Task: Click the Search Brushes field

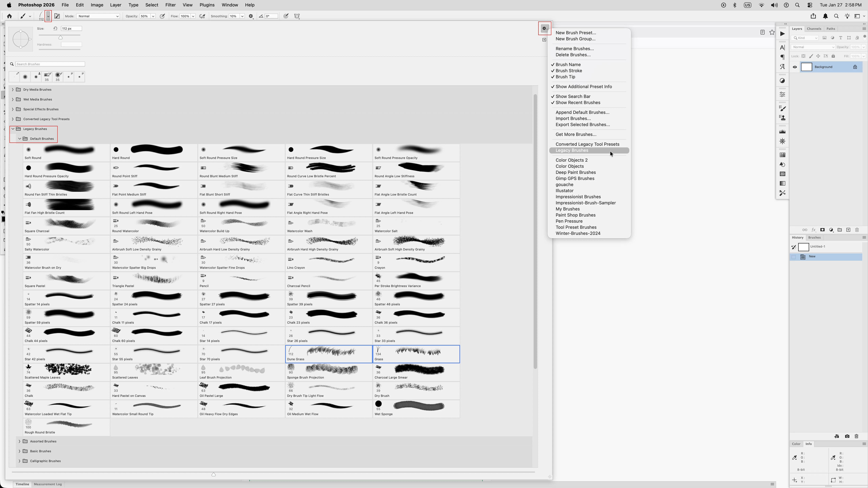Action: [x=50, y=64]
